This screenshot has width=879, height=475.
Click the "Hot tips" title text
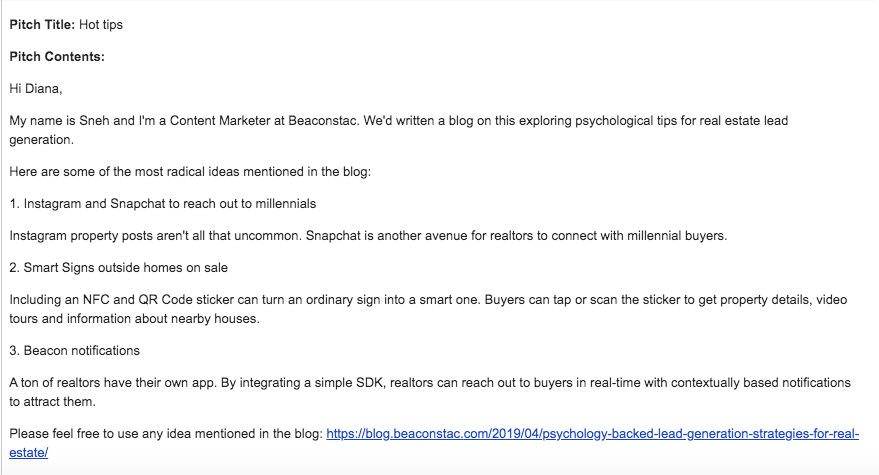[x=101, y=25]
